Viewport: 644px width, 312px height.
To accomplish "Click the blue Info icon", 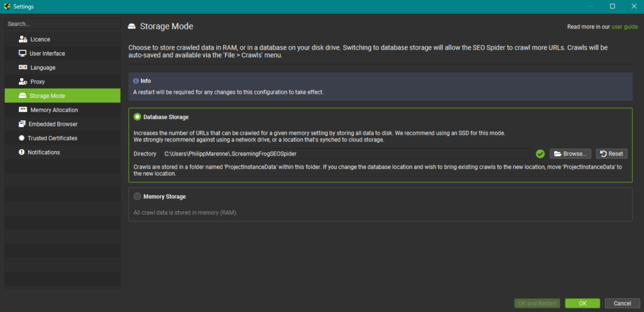I will point(136,81).
